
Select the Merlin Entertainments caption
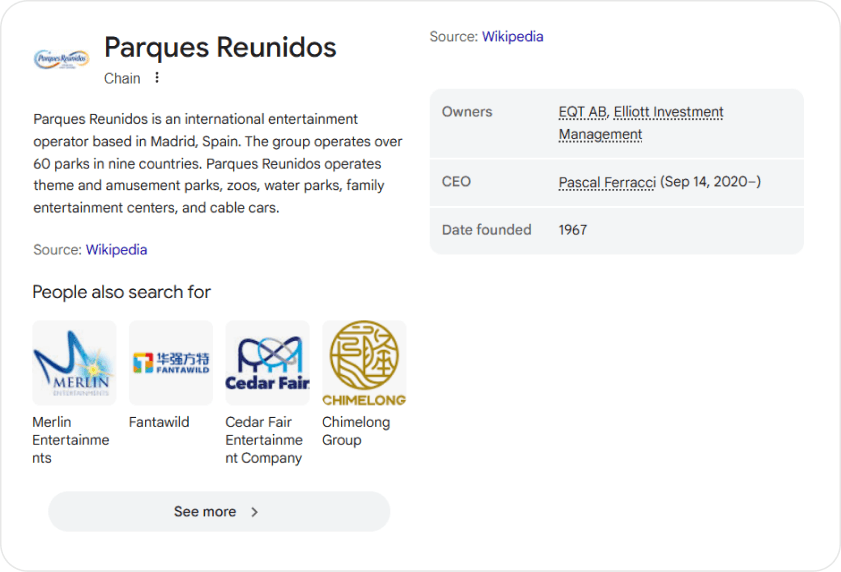tap(71, 440)
